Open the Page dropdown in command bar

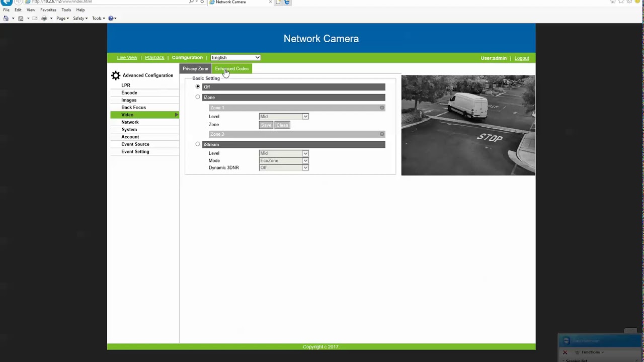[63, 18]
